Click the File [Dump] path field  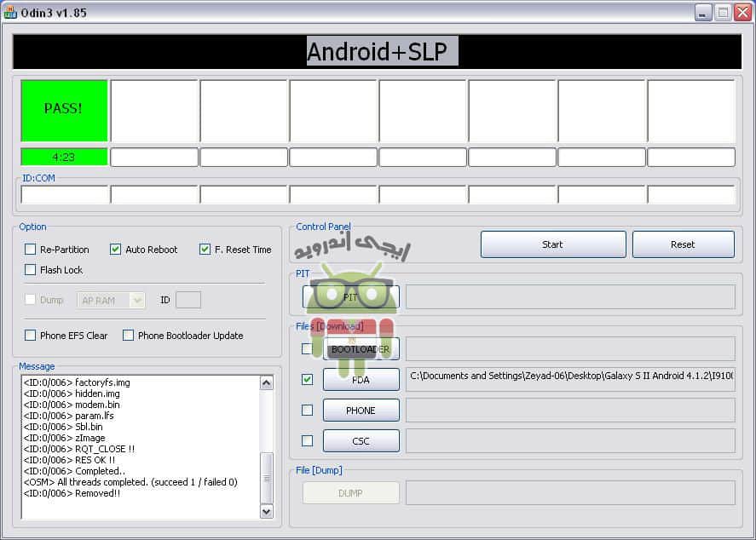(570, 492)
